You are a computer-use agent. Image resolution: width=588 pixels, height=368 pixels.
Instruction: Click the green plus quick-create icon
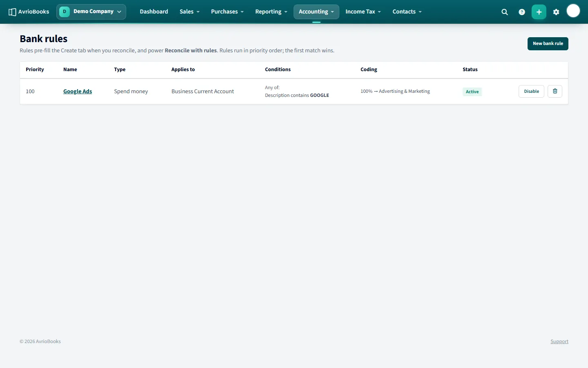tap(539, 12)
